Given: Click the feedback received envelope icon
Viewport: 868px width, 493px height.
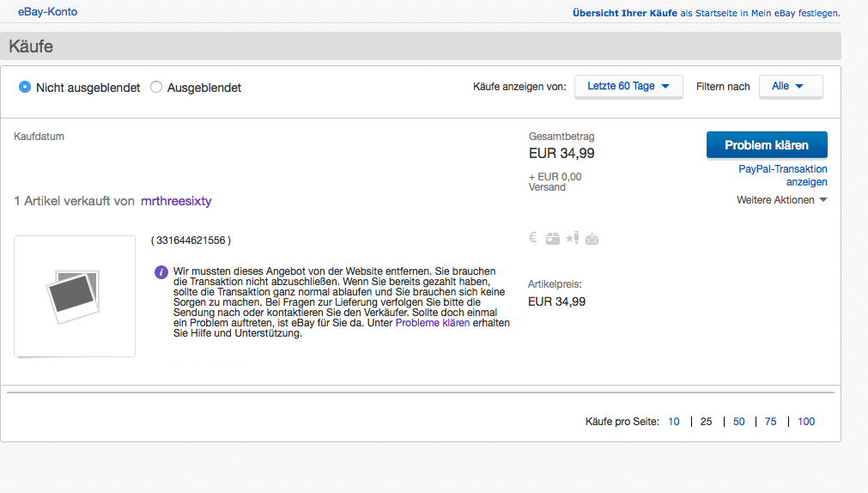Looking at the screenshot, I should pyautogui.click(x=592, y=239).
